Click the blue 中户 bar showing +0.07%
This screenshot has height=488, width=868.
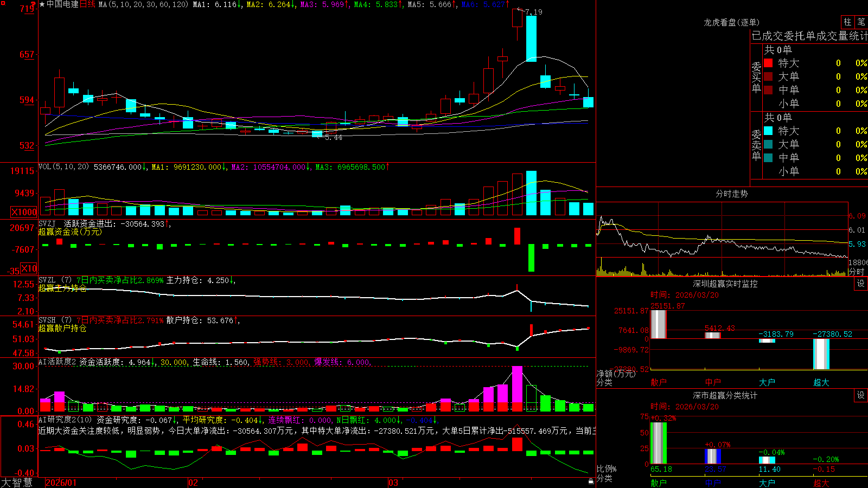point(712,456)
